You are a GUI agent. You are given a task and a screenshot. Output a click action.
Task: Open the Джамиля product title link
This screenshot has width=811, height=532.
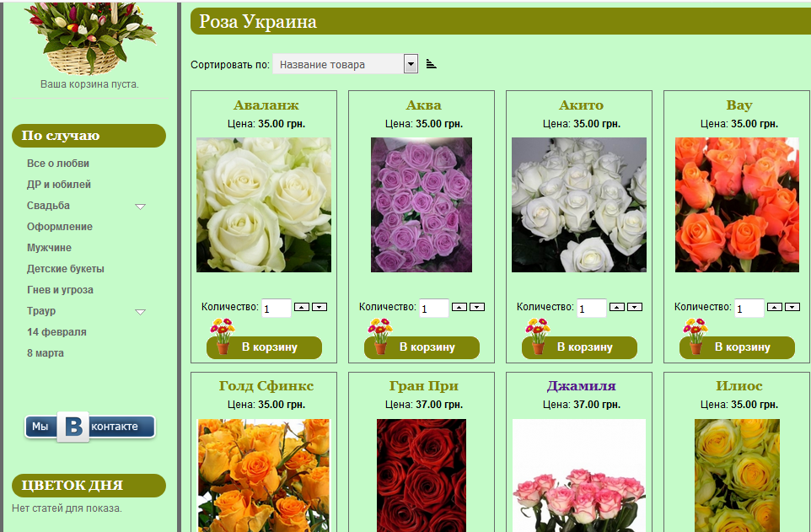582,386
